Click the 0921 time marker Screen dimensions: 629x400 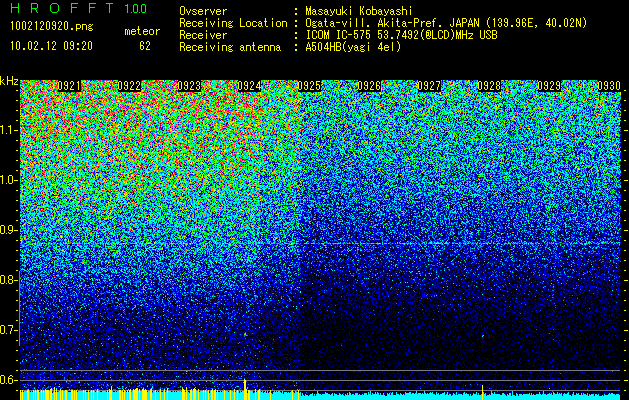pos(69,86)
